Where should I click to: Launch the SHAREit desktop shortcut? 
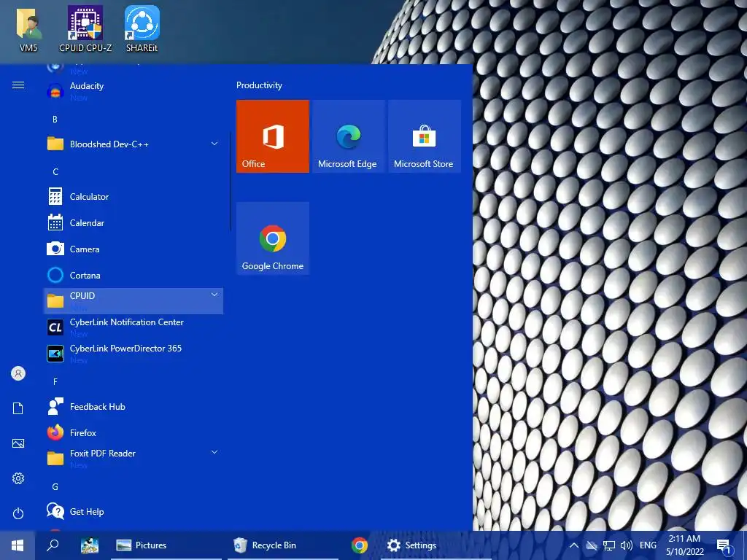click(142, 28)
